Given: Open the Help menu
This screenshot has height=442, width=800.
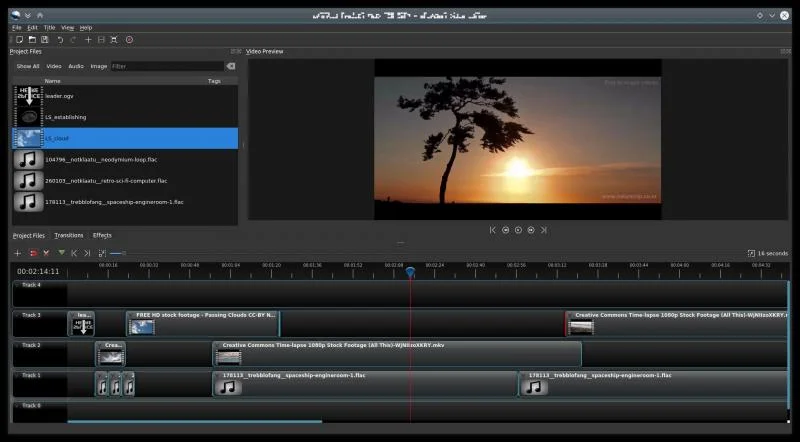Looking at the screenshot, I should (x=86, y=28).
